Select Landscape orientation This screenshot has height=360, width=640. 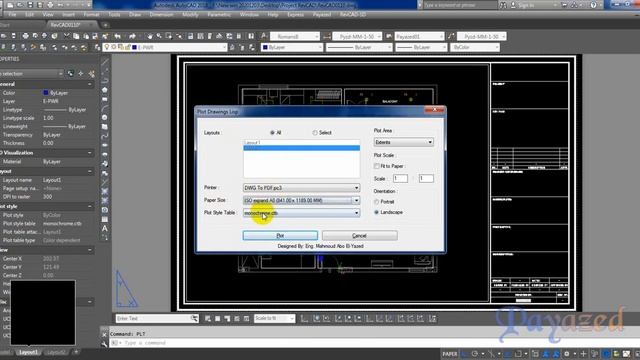(376, 212)
